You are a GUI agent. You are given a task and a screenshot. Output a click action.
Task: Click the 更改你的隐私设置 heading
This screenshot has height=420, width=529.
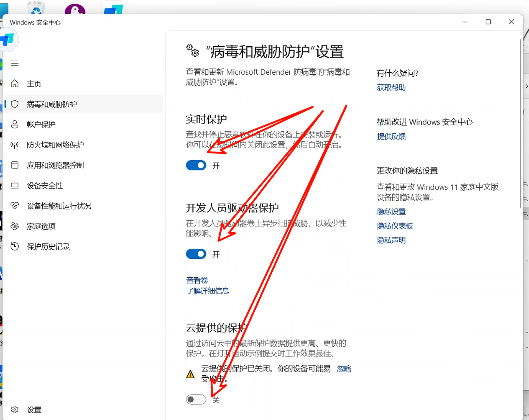coord(407,171)
